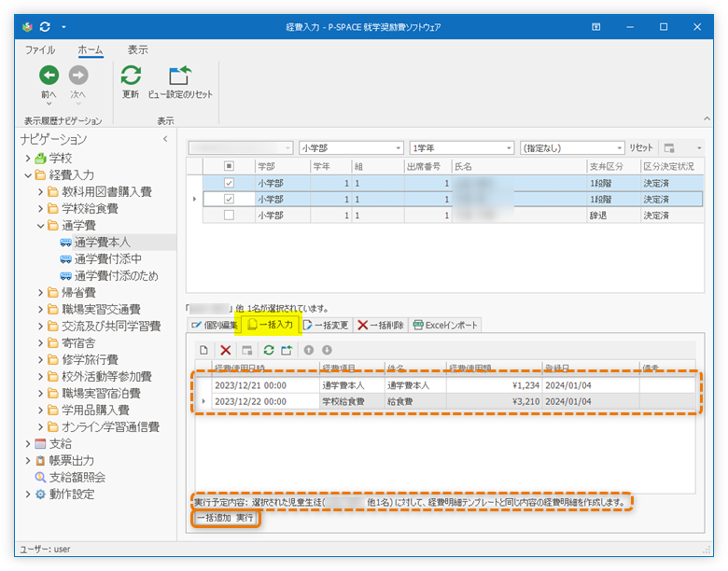Select 通学費本人 bus item in navigation
728x571 pixels.
(x=102, y=242)
